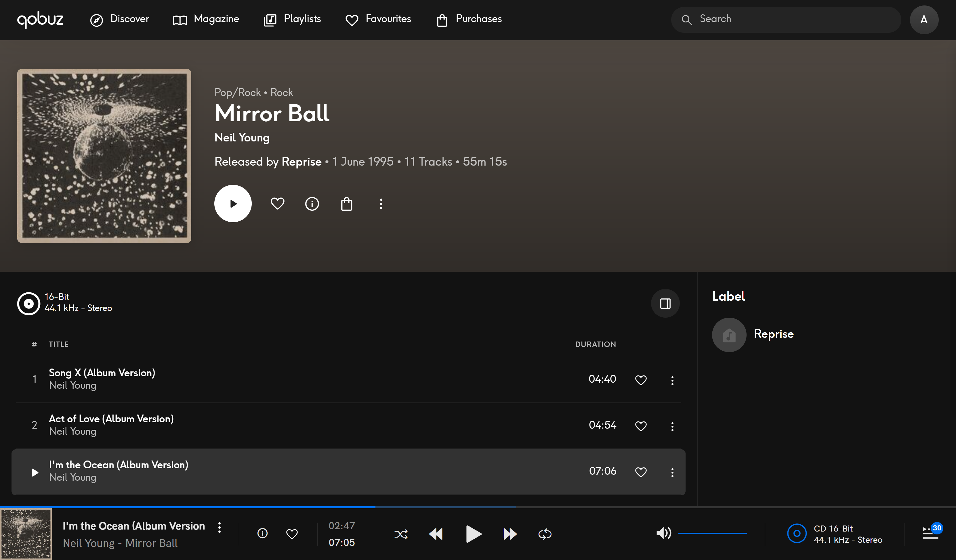
Task: Show album info for Mirror Ball
Action: (312, 204)
